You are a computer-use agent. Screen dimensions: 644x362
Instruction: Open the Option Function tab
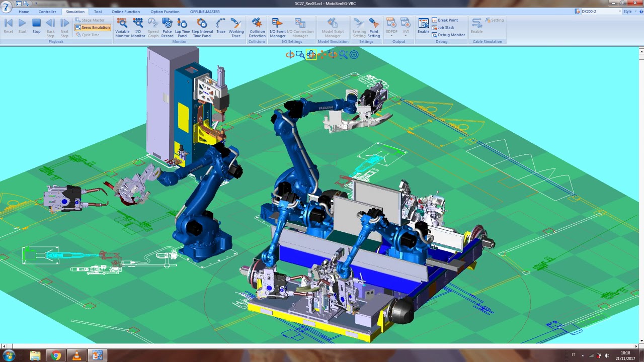(165, 12)
